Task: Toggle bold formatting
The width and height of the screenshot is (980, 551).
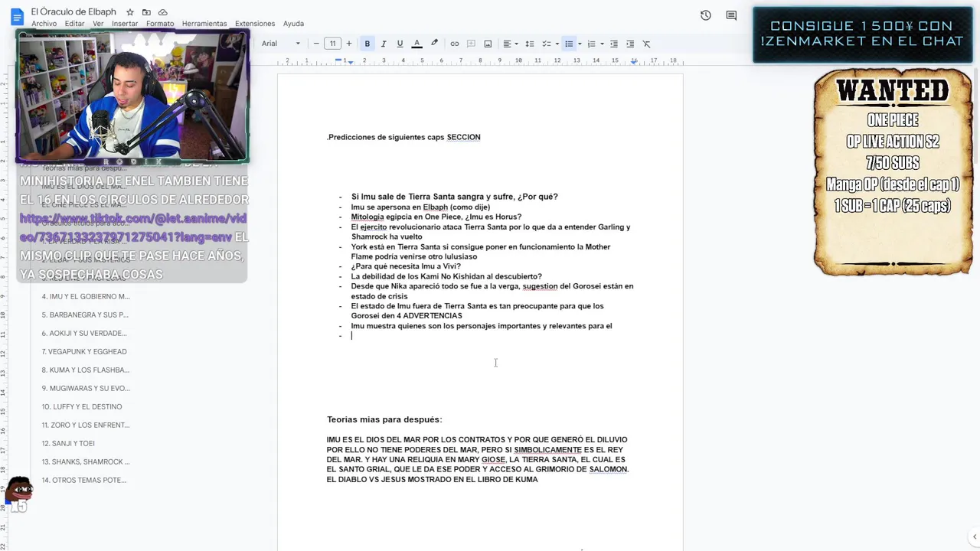Action: point(367,44)
